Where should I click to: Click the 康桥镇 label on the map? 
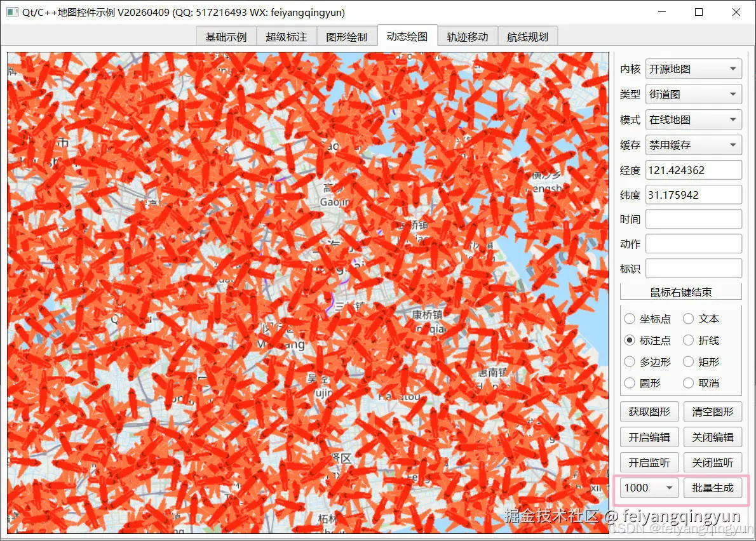(x=427, y=314)
